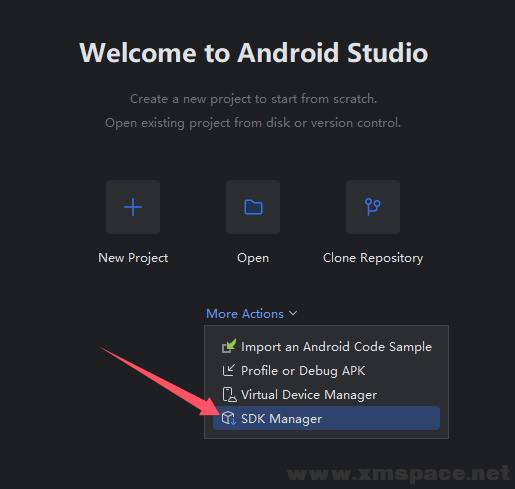Open Virtual Device Manager from menu
Viewport: 515px width, 489px height.
[326, 395]
